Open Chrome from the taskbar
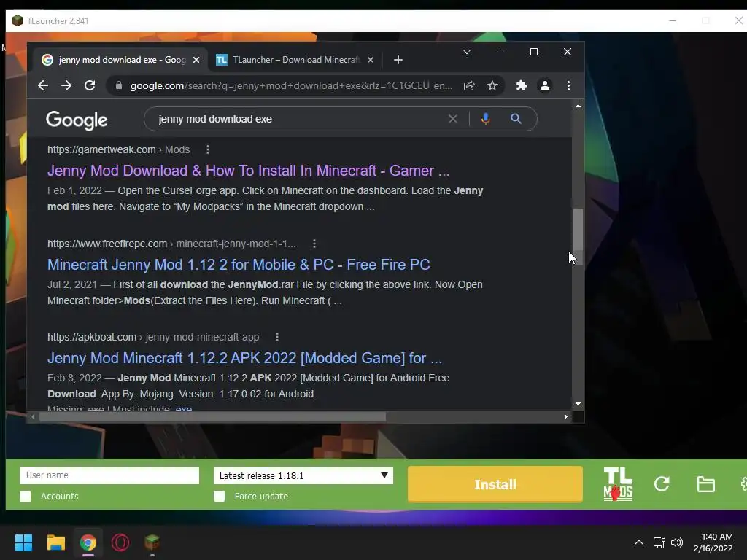 88,542
